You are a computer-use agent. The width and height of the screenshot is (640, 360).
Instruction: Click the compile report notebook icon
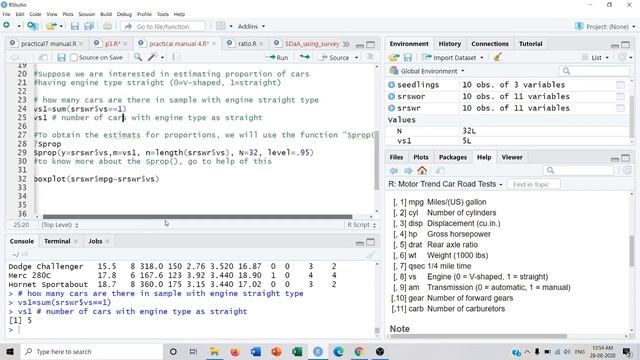[176, 57]
